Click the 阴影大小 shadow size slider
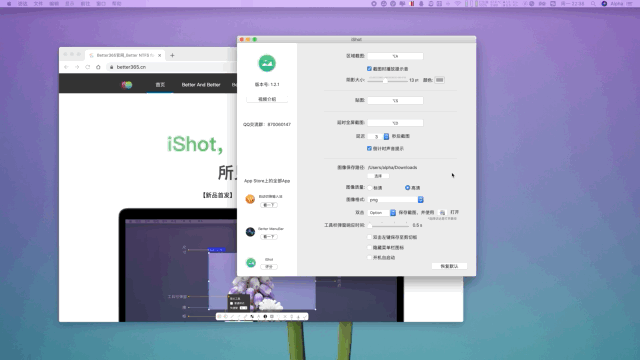This screenshot has width=640, height=360. (x=387, y=80)
